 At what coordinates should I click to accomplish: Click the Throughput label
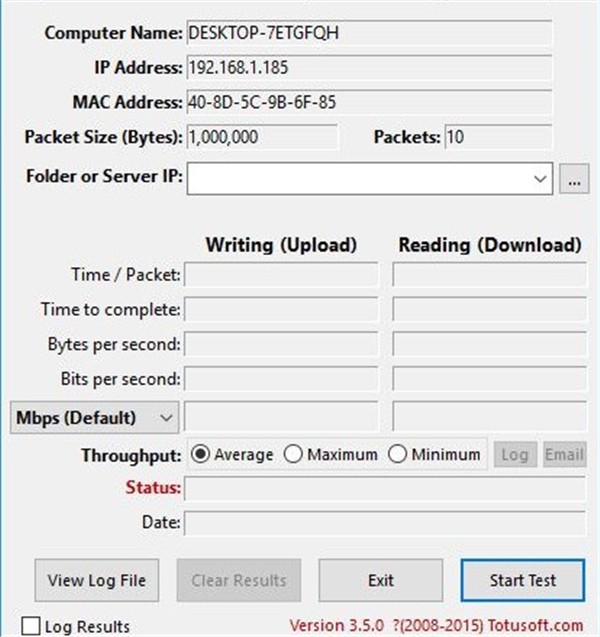131,455
